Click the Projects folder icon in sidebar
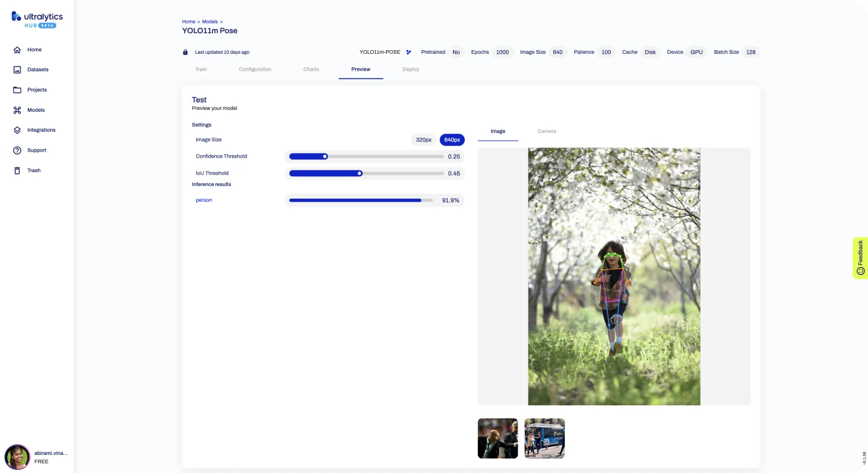868x473 pixels. pyautogui.click(x=18, y=89)
